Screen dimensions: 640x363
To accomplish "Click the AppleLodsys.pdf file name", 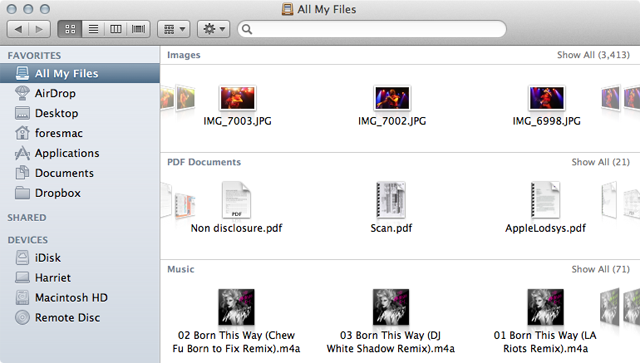I will [545, 228].
